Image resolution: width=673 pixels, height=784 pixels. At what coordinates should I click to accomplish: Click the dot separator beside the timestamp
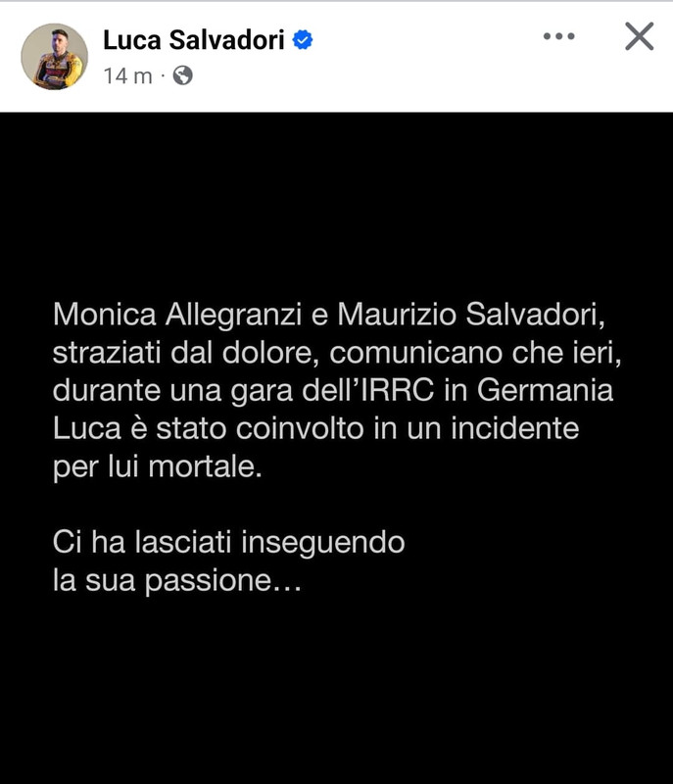(x=163, y=76)
